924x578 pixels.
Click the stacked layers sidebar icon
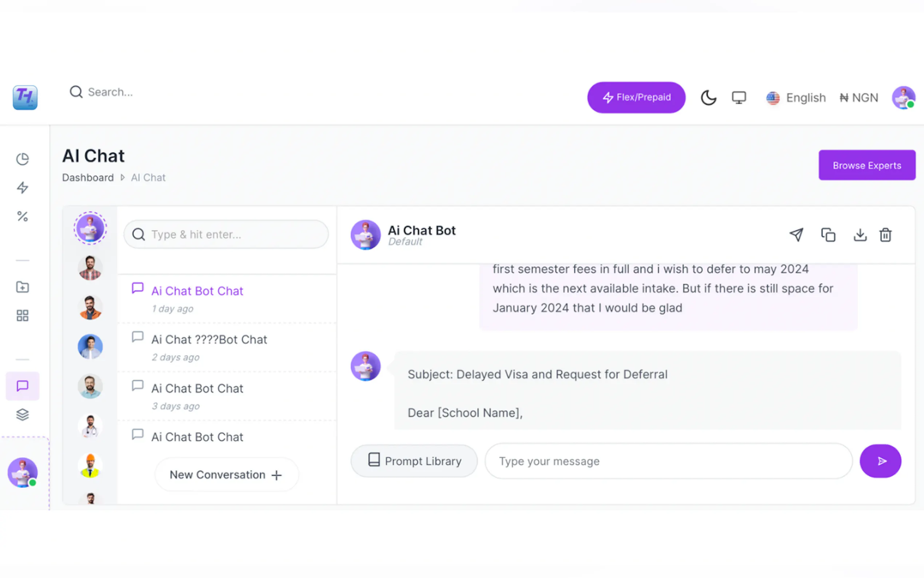[23, 415]
